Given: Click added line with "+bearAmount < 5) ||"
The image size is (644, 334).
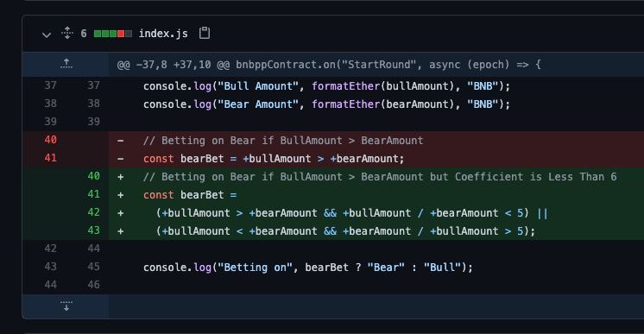Looking at the screenshot, I should [351, 213].
